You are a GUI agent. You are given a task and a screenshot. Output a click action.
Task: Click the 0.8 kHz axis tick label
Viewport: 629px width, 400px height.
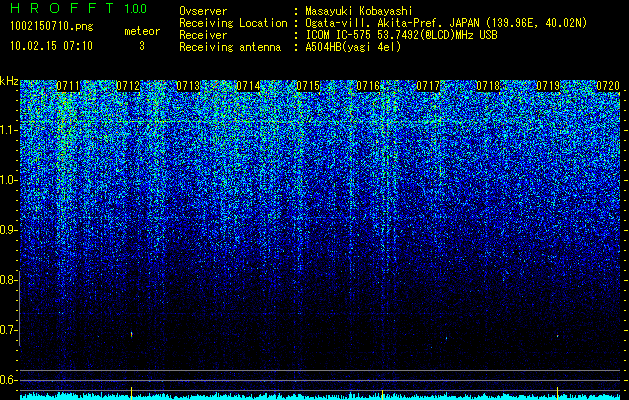click(x=8, y=280)
